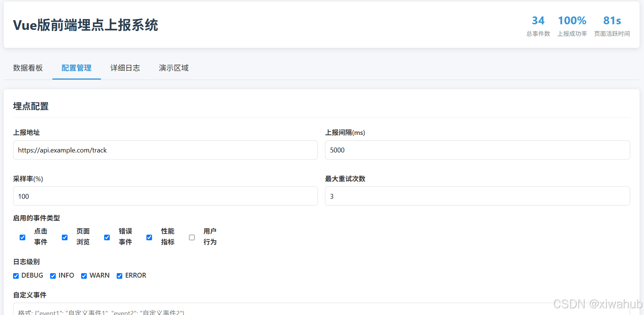The image size is (644, 315).
Task: Click the 最大重试次数 input field
Action: [x=477, y=196]
